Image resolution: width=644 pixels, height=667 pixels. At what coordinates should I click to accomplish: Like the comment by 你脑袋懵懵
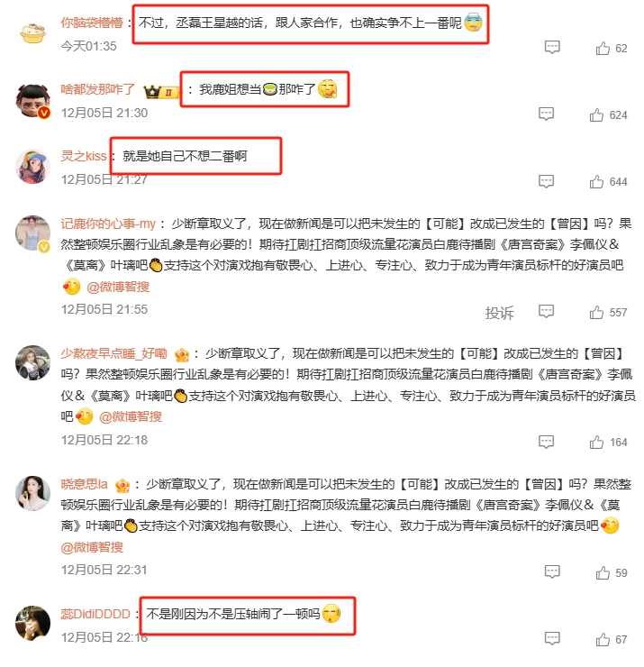click(611, 49)
